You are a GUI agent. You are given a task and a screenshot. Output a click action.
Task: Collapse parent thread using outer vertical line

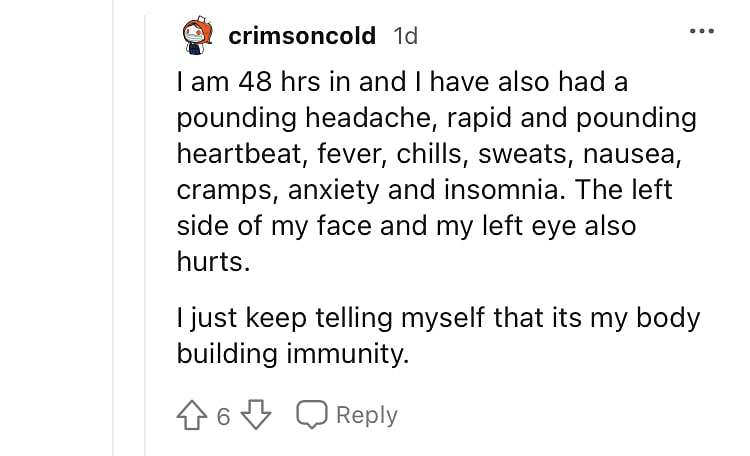(x=113, y=228)
